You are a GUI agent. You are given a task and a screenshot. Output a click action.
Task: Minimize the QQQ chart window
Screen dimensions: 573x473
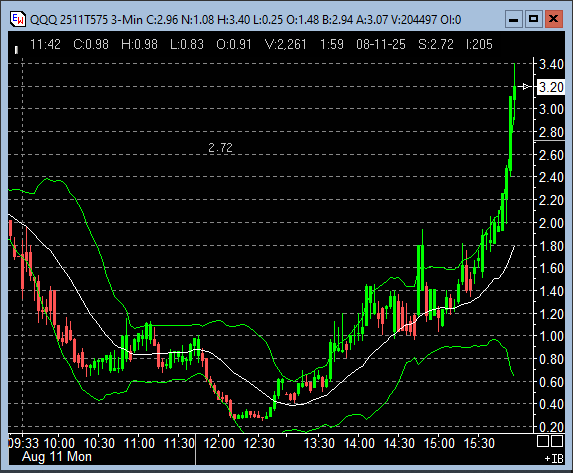coord(513,19)
